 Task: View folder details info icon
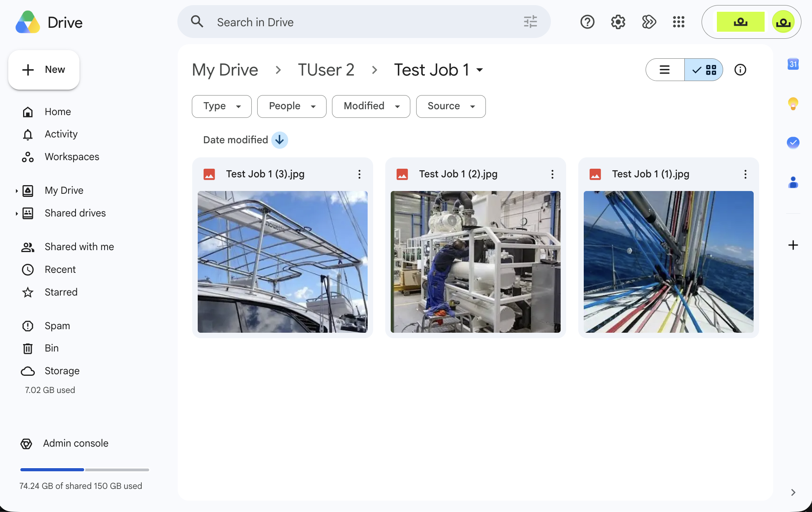pos(740,70)
